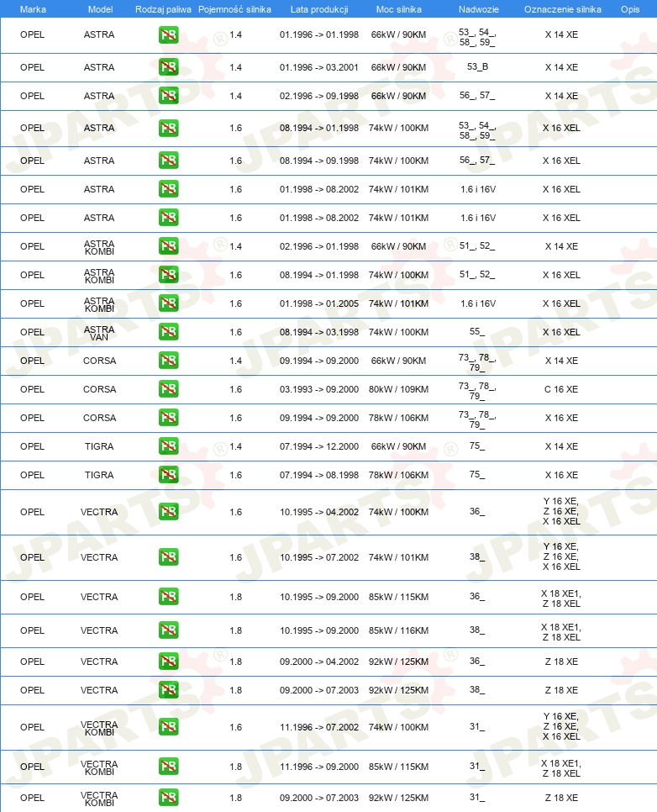Click fuel icon in Astra Kombi 01.1998 -> 01.2005 row

(x=169, y=303)
